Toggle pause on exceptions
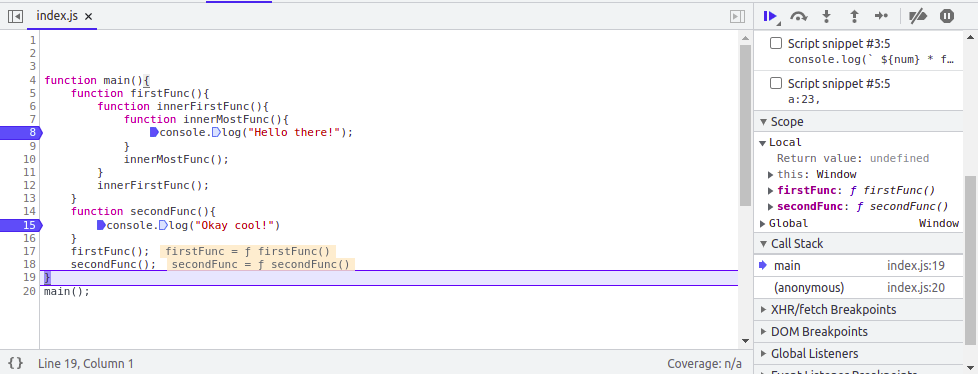Viewport: 978px width, 374px height. [947, 17]
